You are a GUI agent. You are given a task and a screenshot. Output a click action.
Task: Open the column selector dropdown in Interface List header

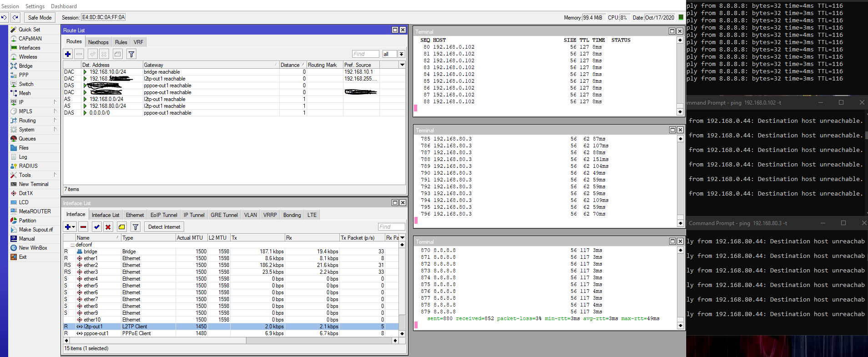point(402,237)
